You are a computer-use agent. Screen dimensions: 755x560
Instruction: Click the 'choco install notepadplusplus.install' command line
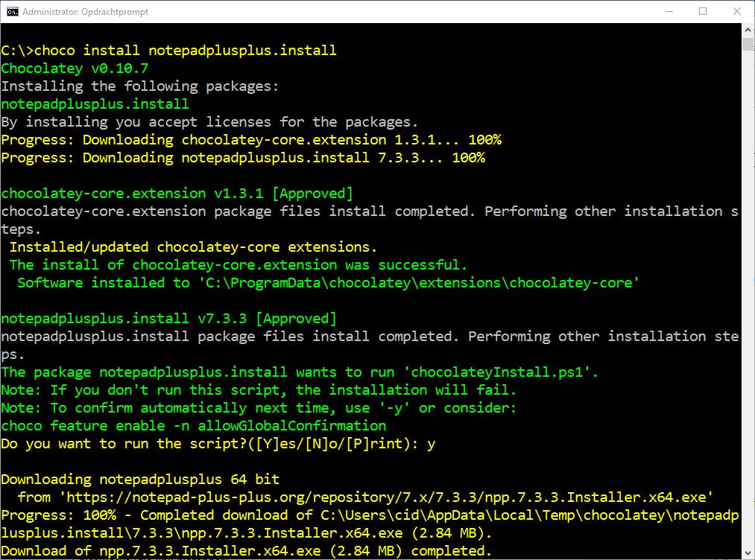[x=169, y=50]
